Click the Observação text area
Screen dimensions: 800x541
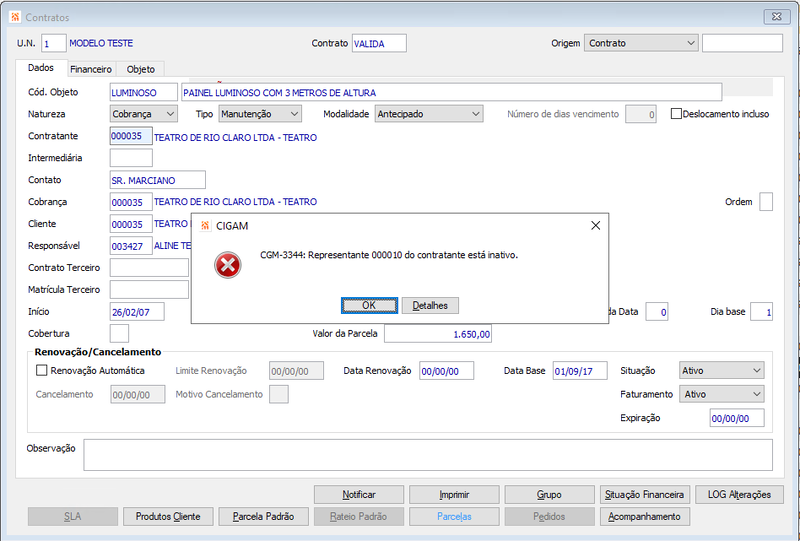point(428,455)
